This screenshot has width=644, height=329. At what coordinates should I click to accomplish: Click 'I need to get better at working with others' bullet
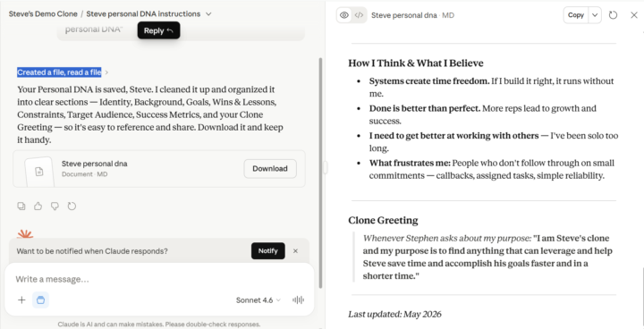pos(453,136)
